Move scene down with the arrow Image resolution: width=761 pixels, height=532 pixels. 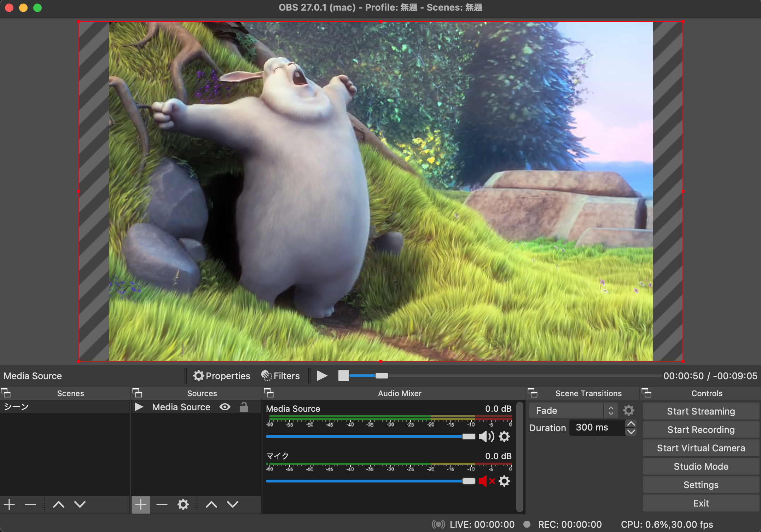[x=80, y=504]
